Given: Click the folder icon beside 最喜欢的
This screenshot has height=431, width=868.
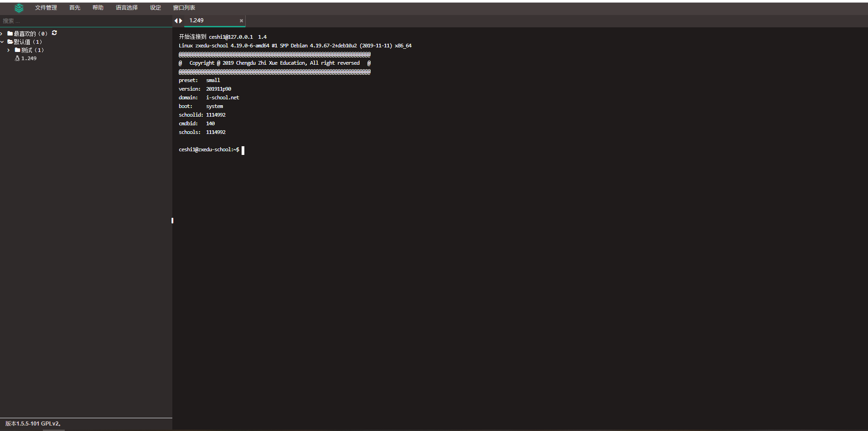Looking at the screenshot, I should (x=10, y=34).
